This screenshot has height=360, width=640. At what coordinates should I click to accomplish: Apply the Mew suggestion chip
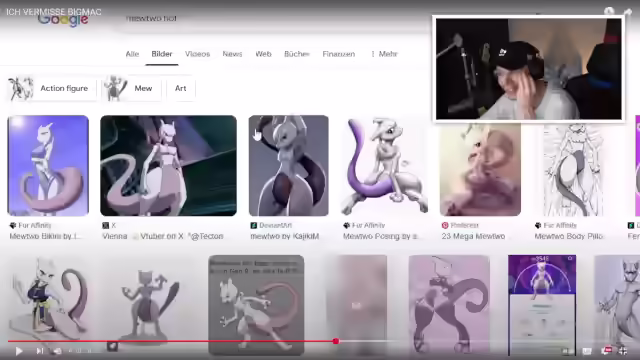tap(132, 88)
